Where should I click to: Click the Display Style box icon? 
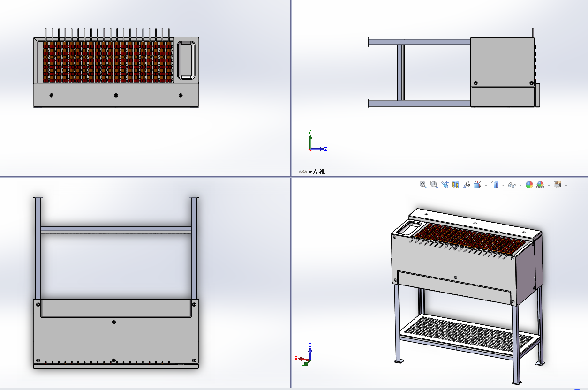pyautogui.click(x=494, y=185)
